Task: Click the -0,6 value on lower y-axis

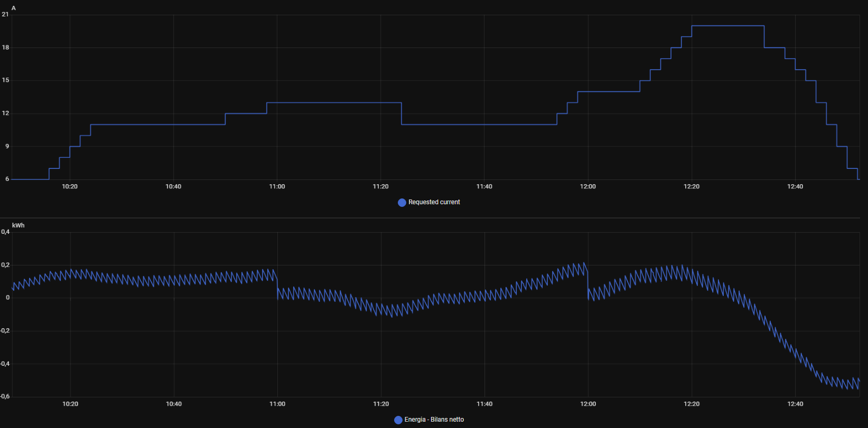Action: 5,396
